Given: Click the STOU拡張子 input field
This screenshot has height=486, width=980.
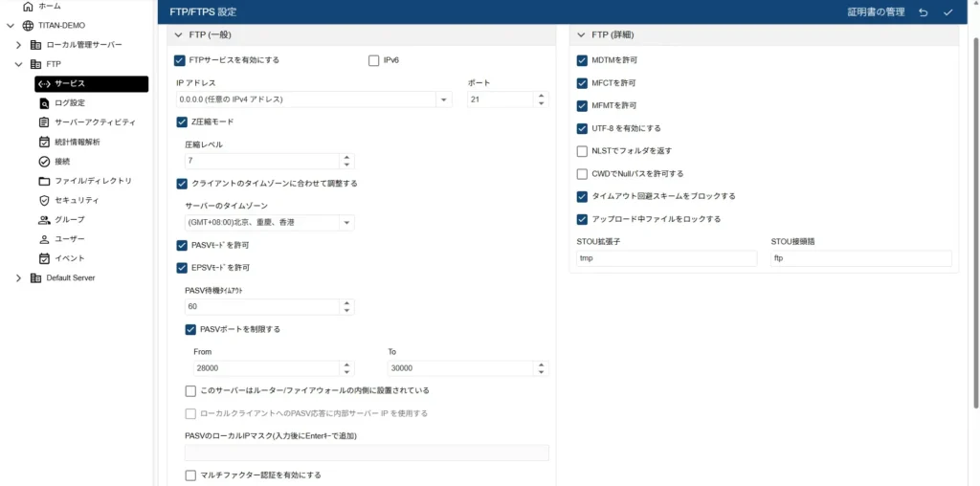Looking at the screenshot, I should pos(667,258).
